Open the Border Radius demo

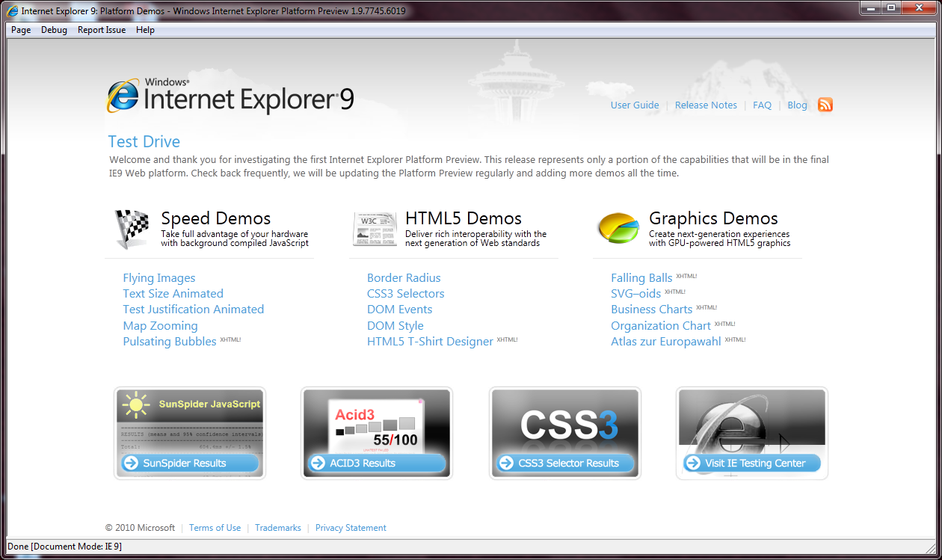(404, 278)
